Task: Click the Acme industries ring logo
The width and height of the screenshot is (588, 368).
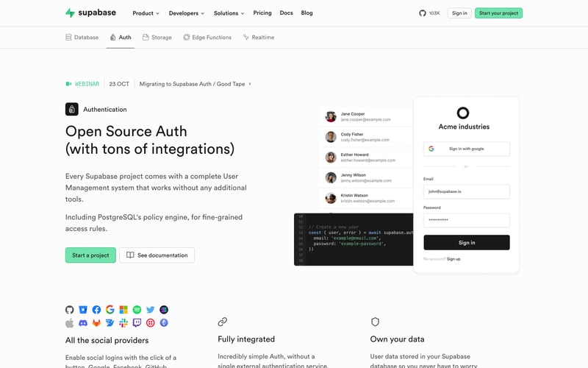Action: click(463, 113)
